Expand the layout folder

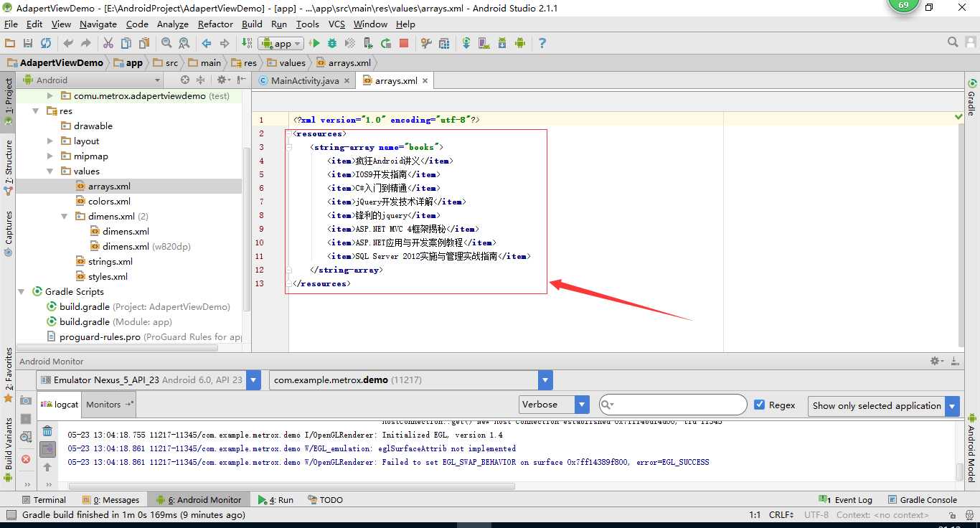[x=50, y=141]
